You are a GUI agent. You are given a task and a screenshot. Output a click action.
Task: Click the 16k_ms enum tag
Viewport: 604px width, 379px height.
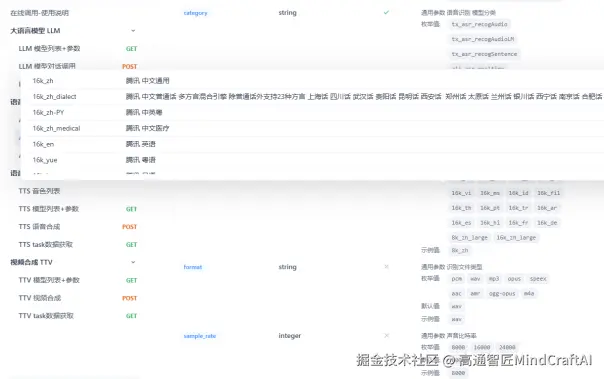click(x=490, y=193)
